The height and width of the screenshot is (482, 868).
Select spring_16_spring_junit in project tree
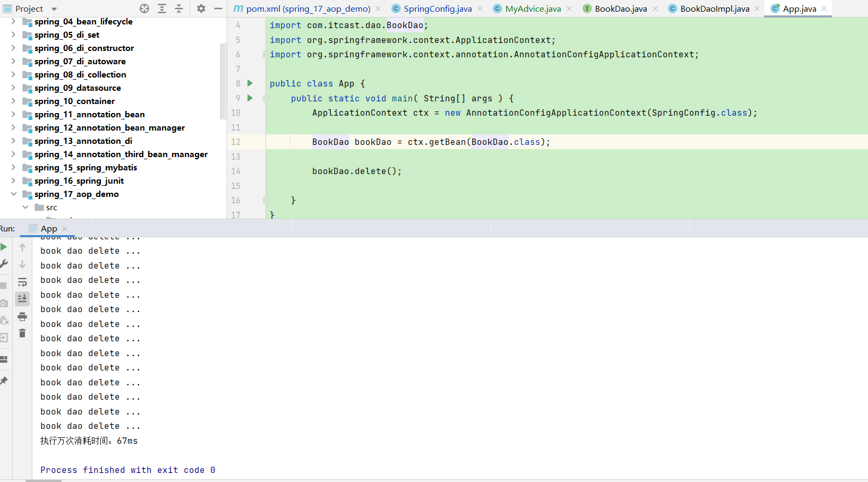click(79, 180)
